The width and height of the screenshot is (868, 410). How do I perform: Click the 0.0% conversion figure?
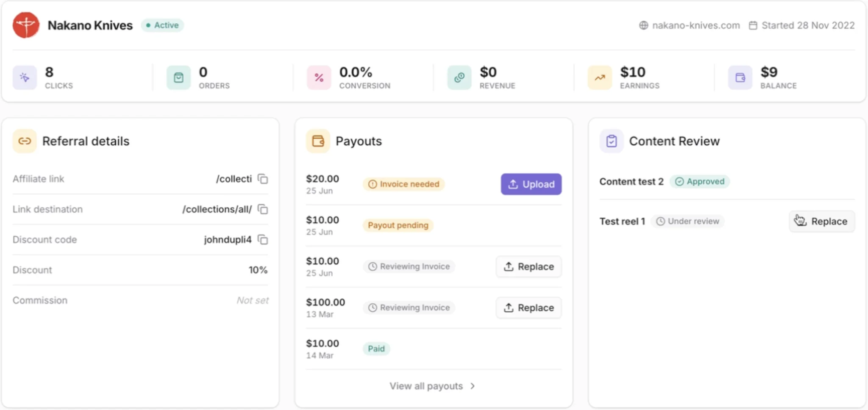click(x=356, y=72)
